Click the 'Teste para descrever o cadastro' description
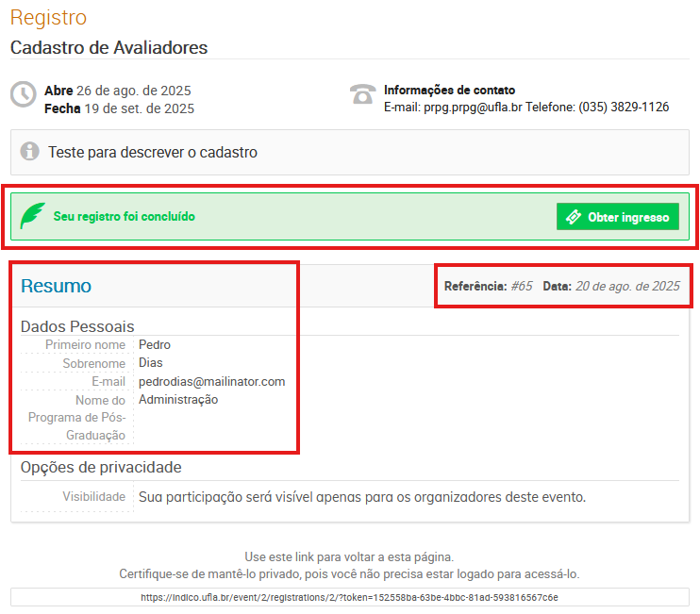This screenshot has height=614, width=700. point(153,152)
